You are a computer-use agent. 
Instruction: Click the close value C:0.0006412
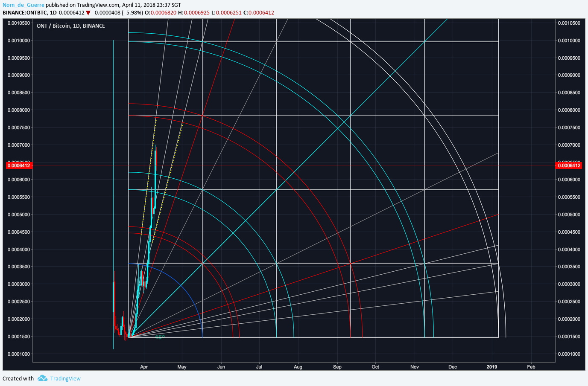pyautogui.click(x=259, y=13)
